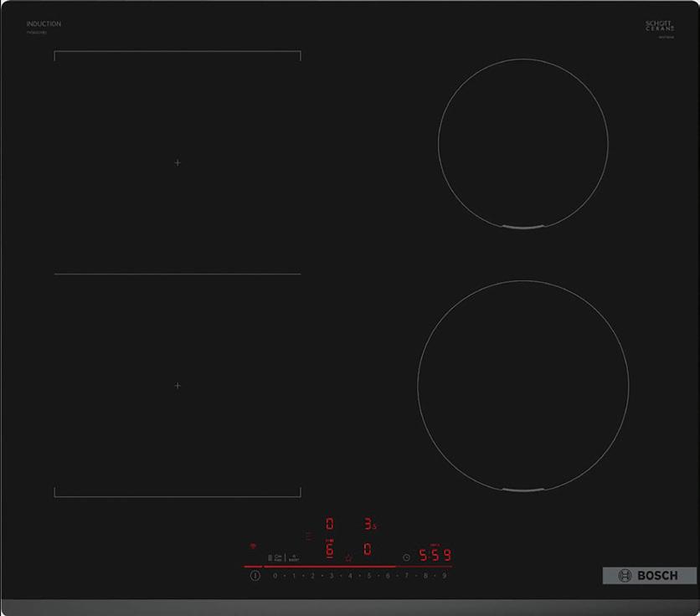Tap the Bosch brand logo
Image resolution: width=700 pixels, height=616 pixels.
pyautogui.click(x=649, y=575)
